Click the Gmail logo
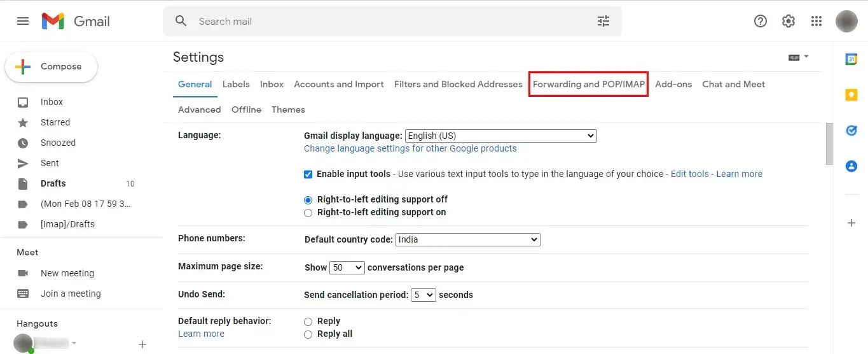The image size is (868, 354). click(76, 21)
